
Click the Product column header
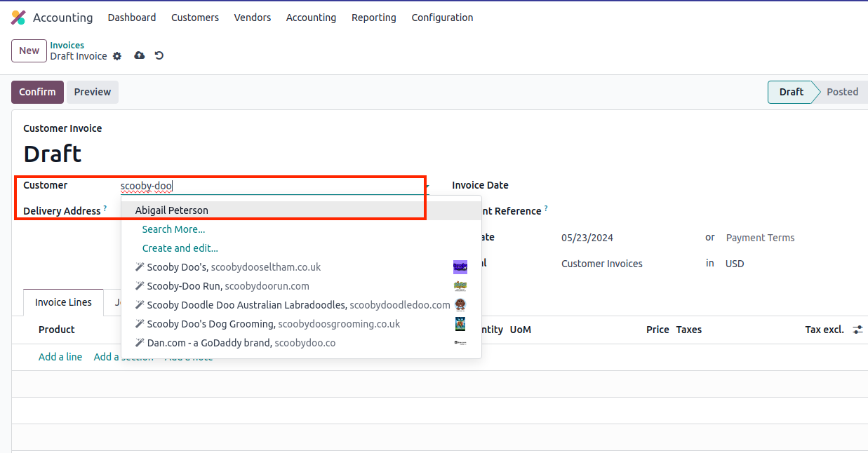click(x=57, y=330)
